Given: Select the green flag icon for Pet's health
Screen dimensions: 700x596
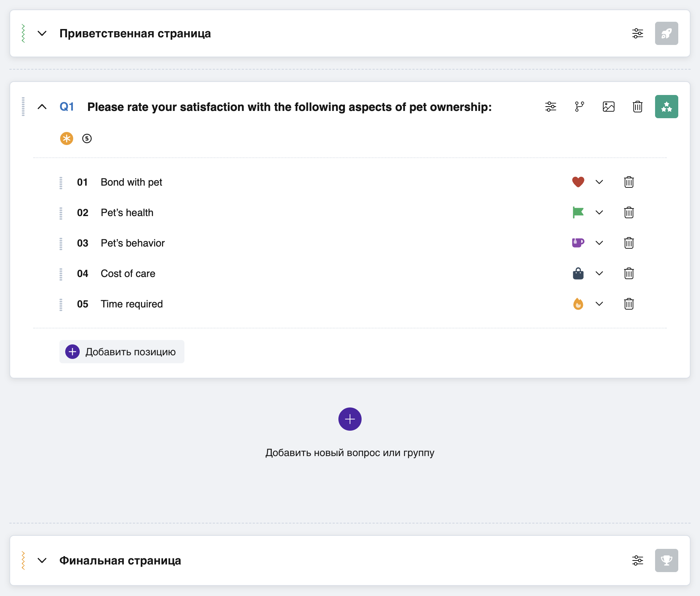Looking at the screenshot, I should point(578,212).
